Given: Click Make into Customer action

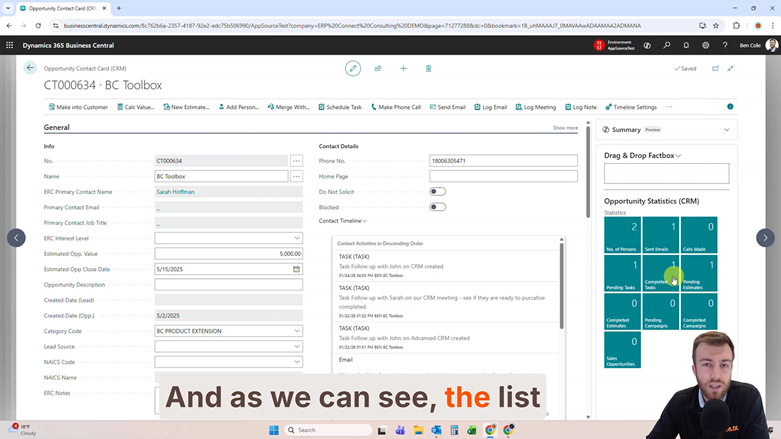Looking at the screenshot, I should (78, 107).
